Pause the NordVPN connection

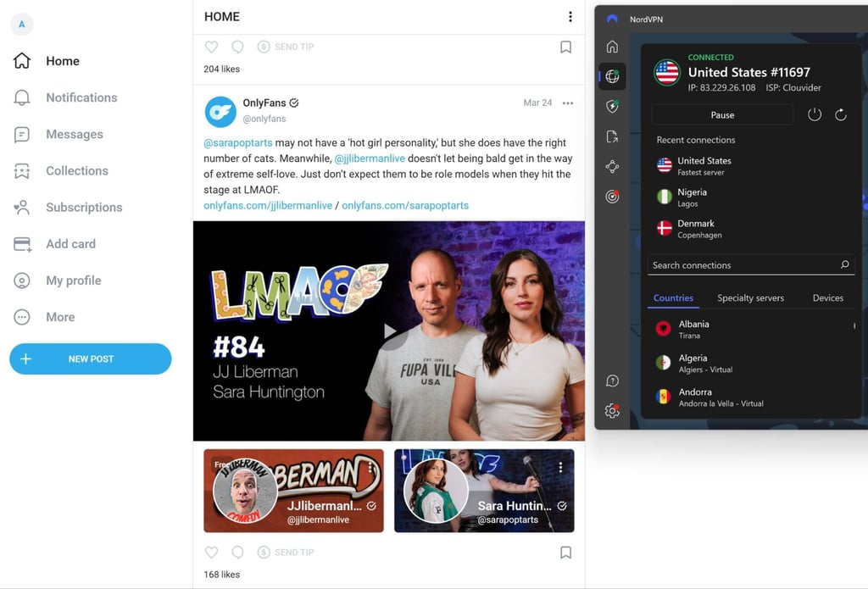[x=722, y=115]
